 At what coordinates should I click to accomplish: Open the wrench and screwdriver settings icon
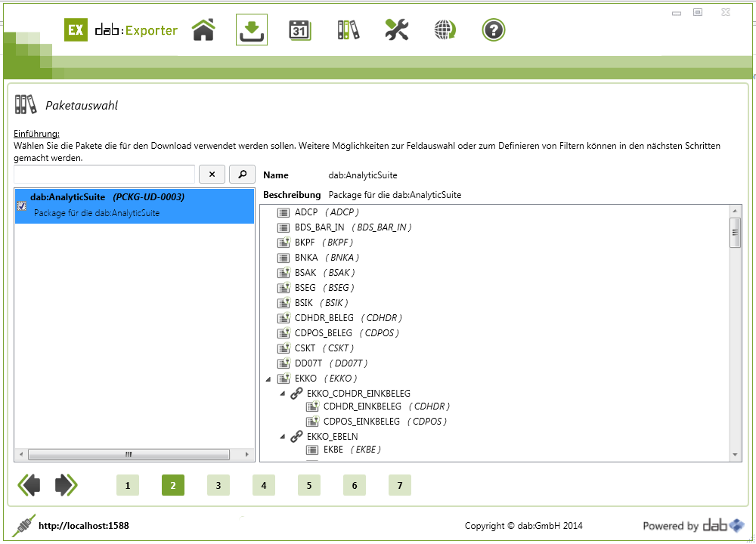[x=397, y=30]
